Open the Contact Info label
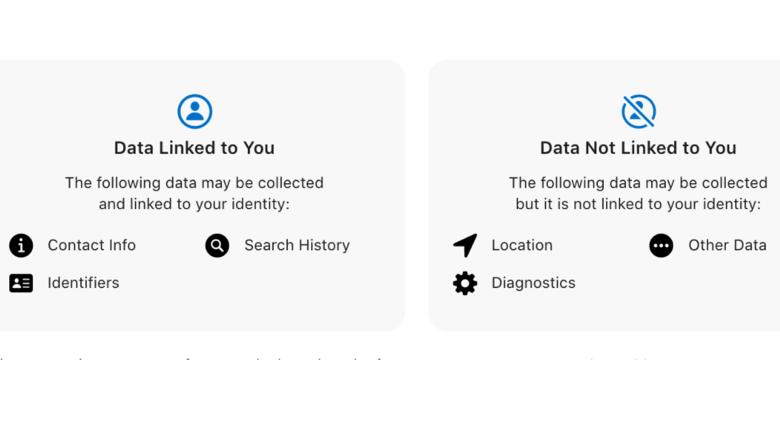The image size is (780, 439). click(92, 245)
